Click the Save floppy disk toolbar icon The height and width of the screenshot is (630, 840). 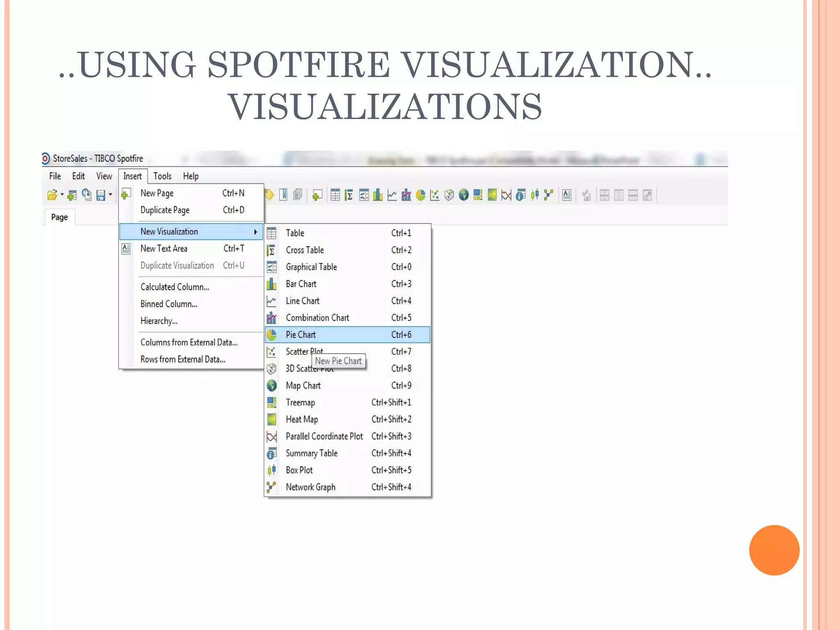pos(100,195)
